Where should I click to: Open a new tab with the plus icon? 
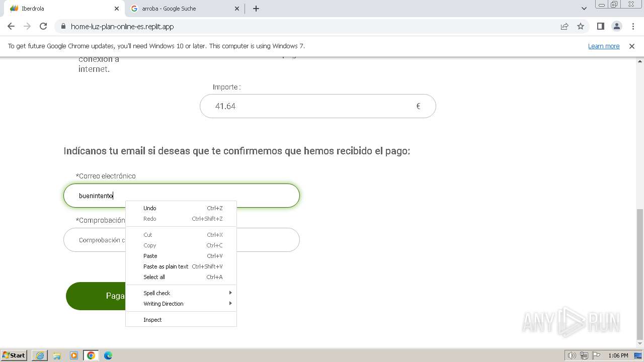[256, 9]
